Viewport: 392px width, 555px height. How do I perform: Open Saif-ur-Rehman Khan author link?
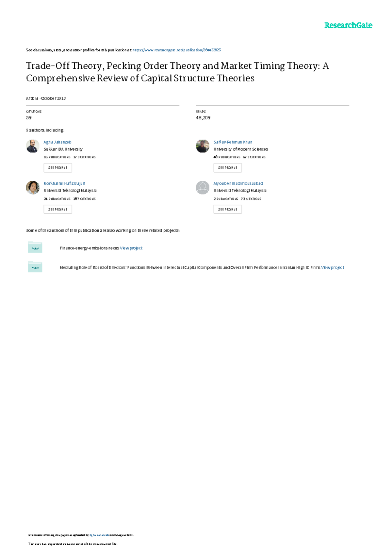click(233, 142)
